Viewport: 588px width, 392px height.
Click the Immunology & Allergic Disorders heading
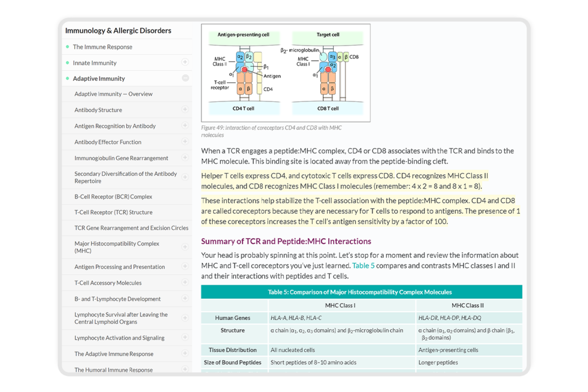coord(118,30)
